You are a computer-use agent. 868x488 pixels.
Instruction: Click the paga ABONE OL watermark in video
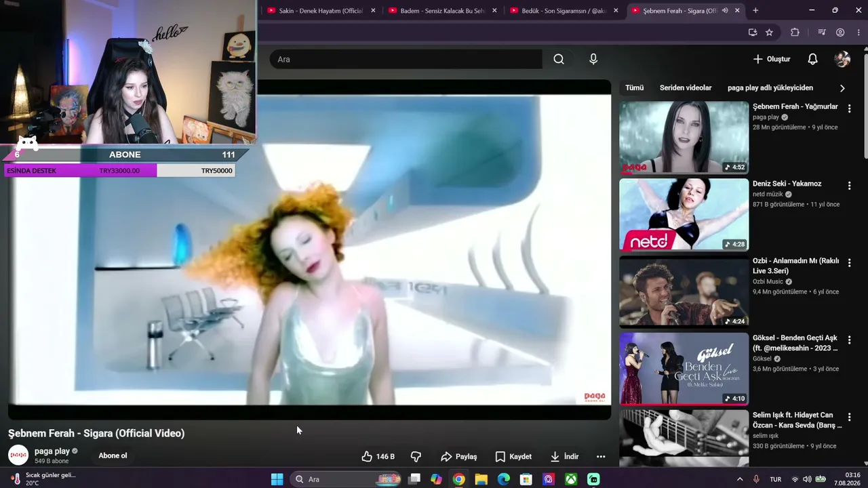coord(594,397)
